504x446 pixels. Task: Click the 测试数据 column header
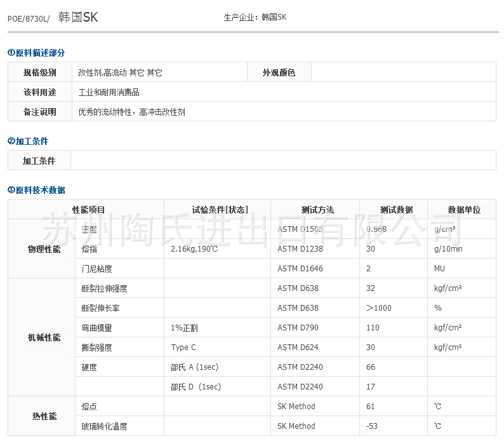(396, 210)
